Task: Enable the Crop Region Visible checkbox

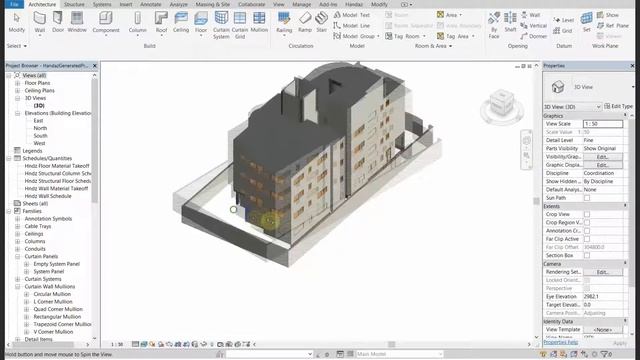Action: 587,222
